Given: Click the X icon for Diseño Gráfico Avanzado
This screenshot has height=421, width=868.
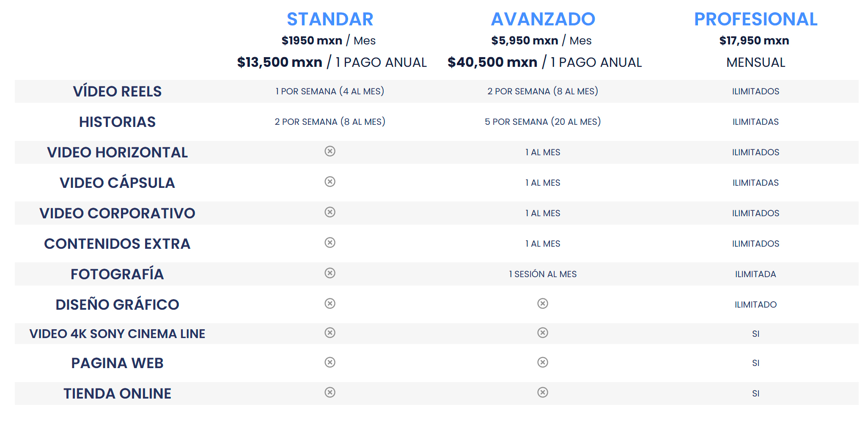Looking at the screenshot, I should (x=543, y=303).
